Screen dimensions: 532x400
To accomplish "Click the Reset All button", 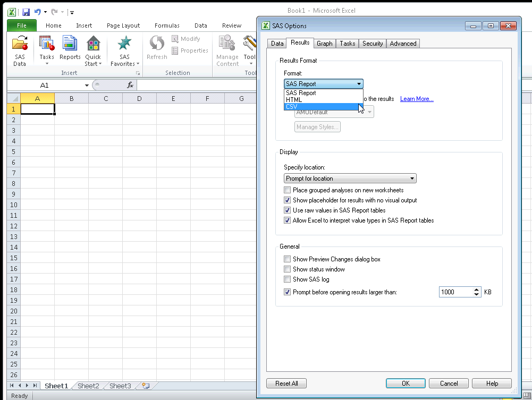I will point(286,383).
